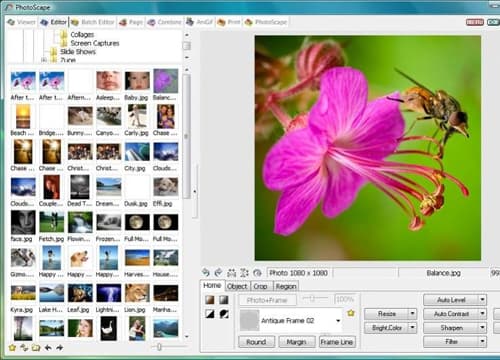The width and height of the screenshot is (500, 360).
Task: Open the Auto Level dropdown arrow
Action: click(482, 300)
